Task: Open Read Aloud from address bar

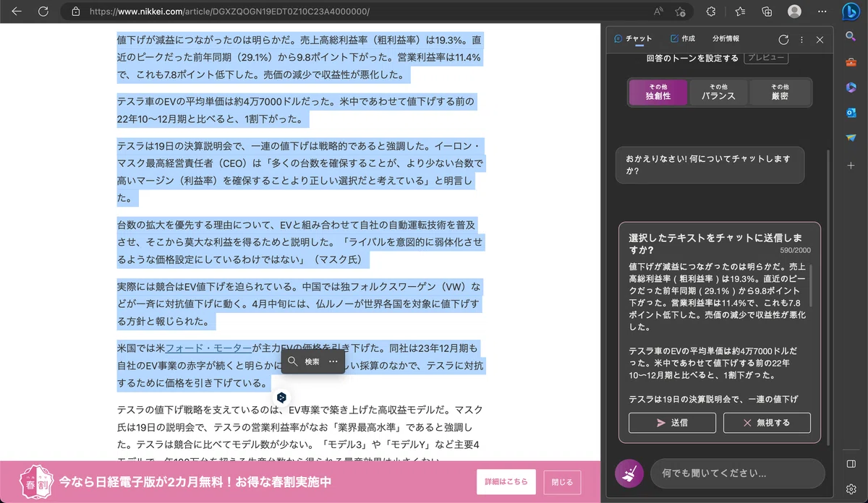Action: click(658, 12)
